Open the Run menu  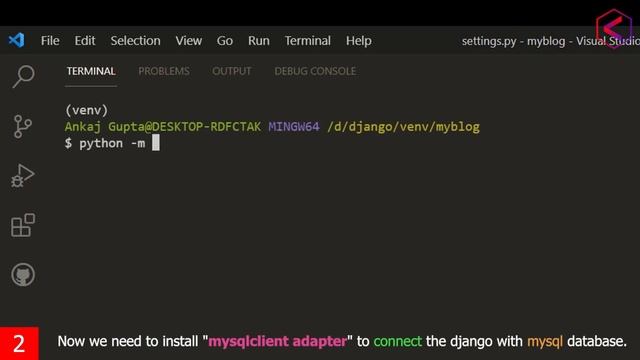coord(259,41)
